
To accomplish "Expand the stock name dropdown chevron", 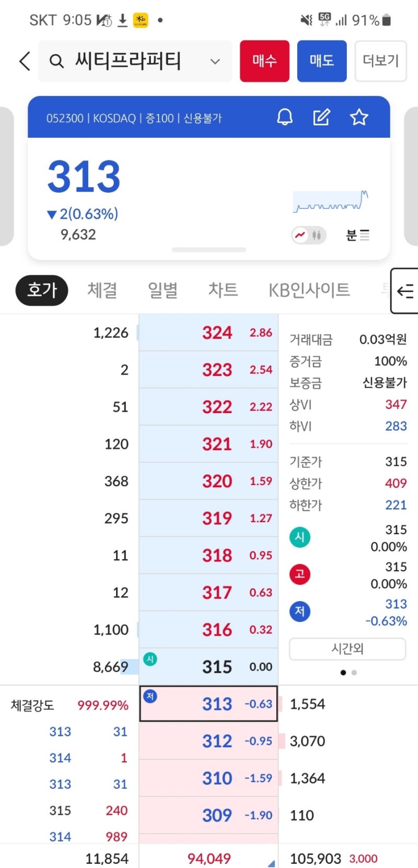I will click(215, 61).
